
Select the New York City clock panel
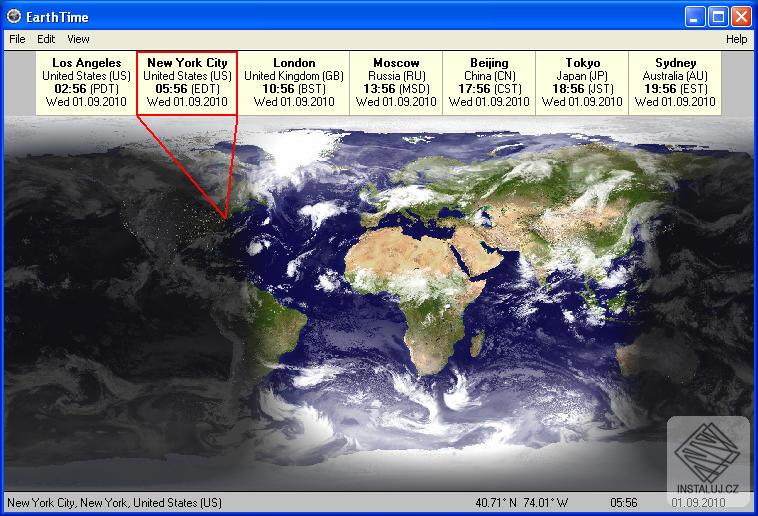click(187, 83)
